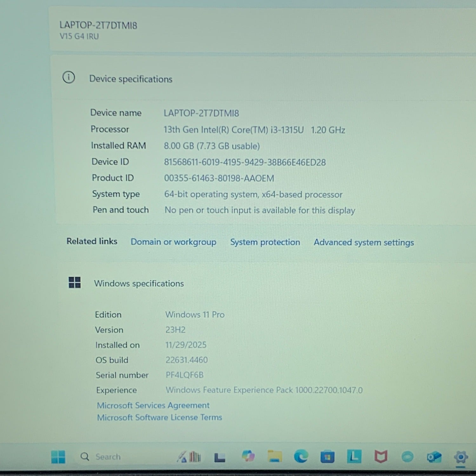Launch Outlook from the taskbar
This screenshot has width=476, height=476.
click(x=434, y=457)
